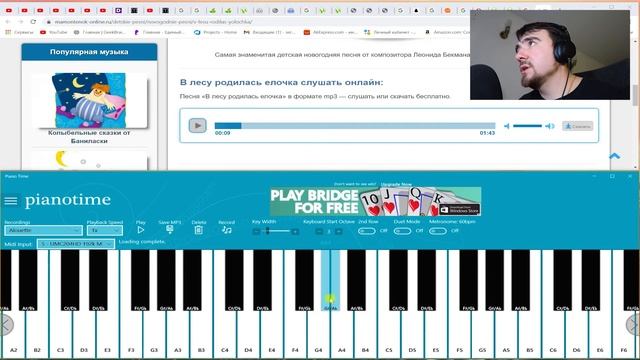Open the Amazon.com bookmark

tap(447, 32)
